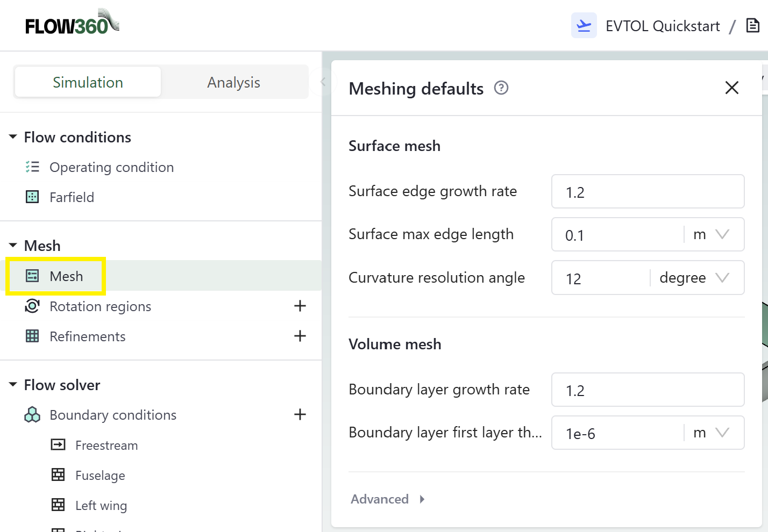Collapse the Flow conditions section

coord(13,137)
